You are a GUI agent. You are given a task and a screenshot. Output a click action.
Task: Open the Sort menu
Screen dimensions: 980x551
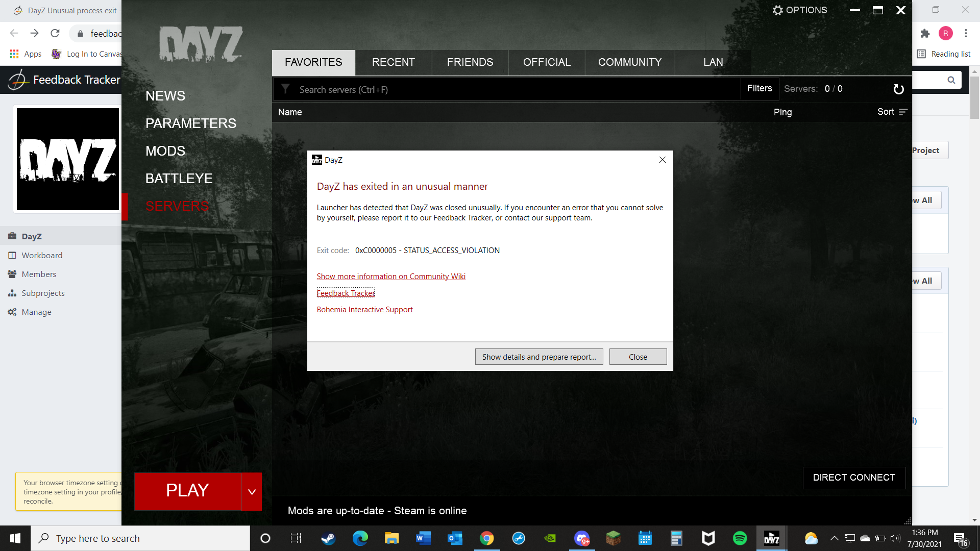892,112
